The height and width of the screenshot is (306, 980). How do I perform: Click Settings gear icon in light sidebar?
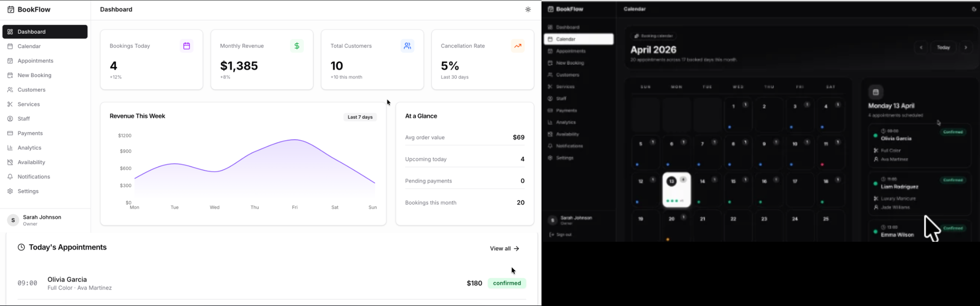10,191
